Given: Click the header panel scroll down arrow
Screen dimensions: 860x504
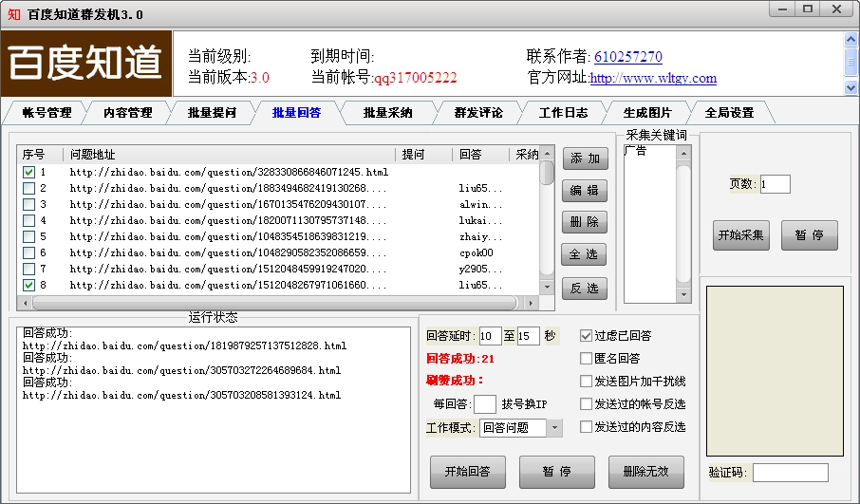Looking at the screenshot, I should point(851,87).
